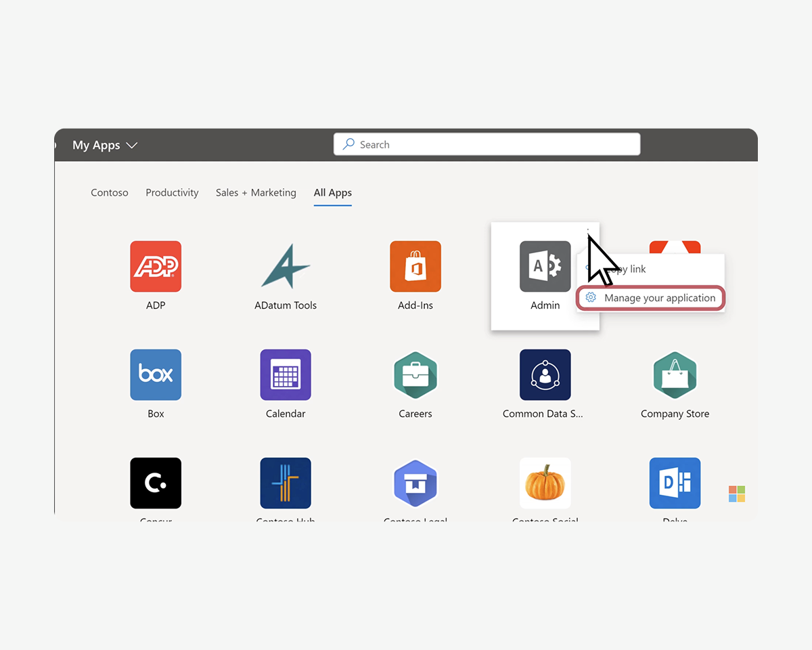Open the Calendar app icon
The height and width of the screenshot is (650, 812).
point(286,374)
